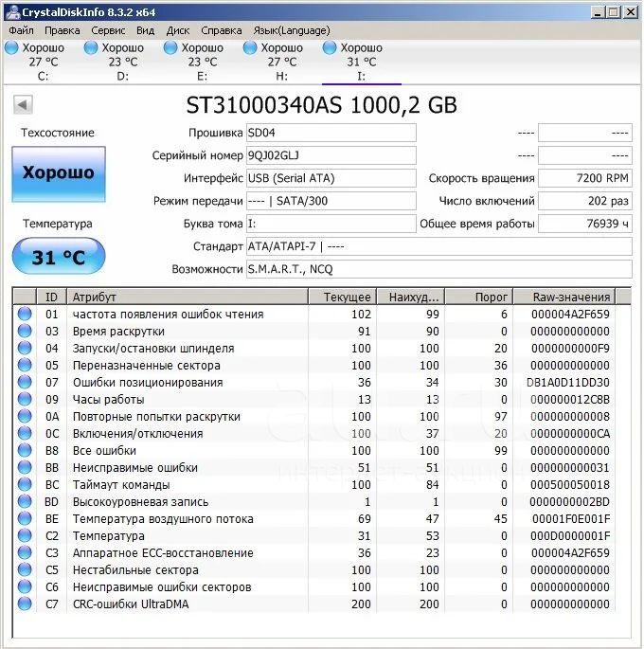Screen dimensions: 644x649
Task: Click the transfer mode field SATA/300
Action: coord(331,201)
